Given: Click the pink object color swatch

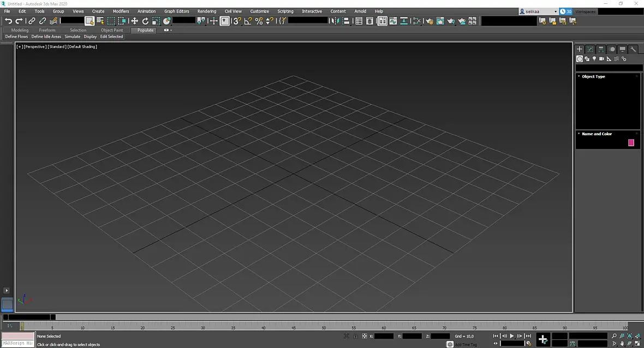Looking at the screenshot, I should [x=631, y=143].
